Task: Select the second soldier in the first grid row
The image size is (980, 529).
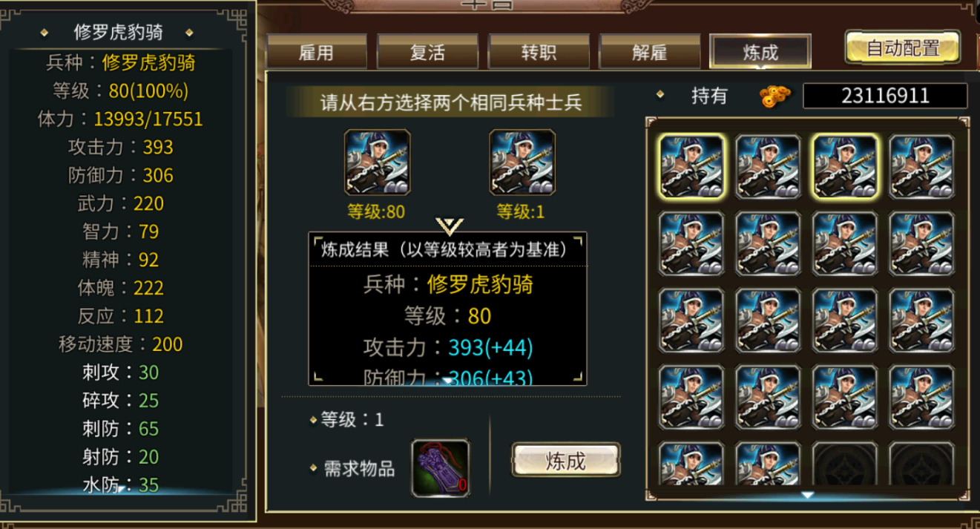Action: (x=769, y=167)
